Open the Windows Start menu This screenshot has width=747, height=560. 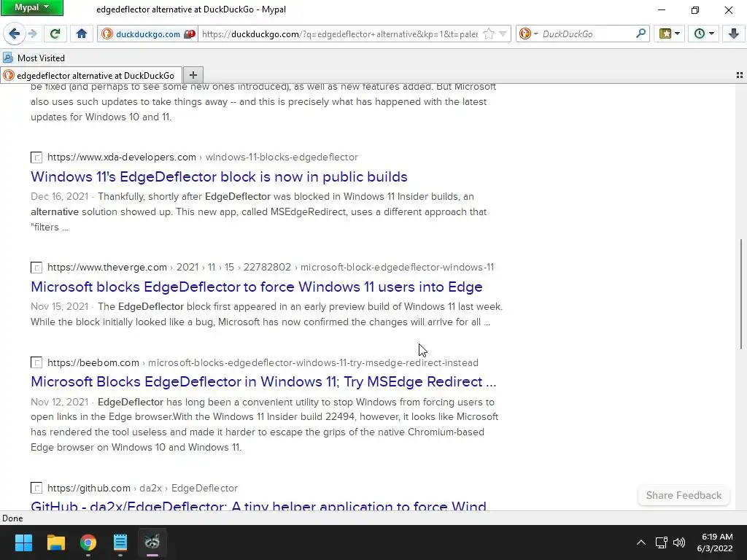(x=23, y=542)
